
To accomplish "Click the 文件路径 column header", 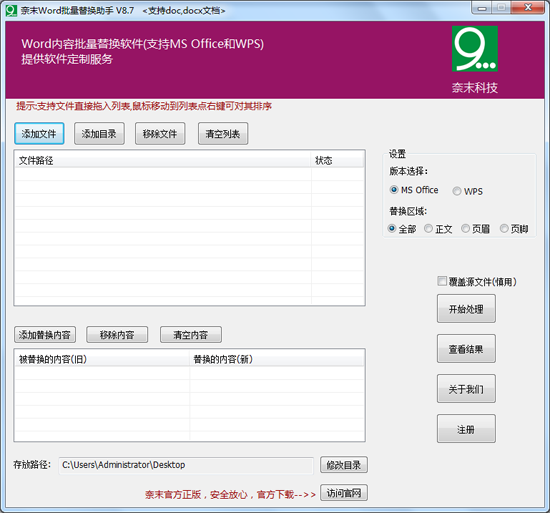I will click(x=163, y=160).
